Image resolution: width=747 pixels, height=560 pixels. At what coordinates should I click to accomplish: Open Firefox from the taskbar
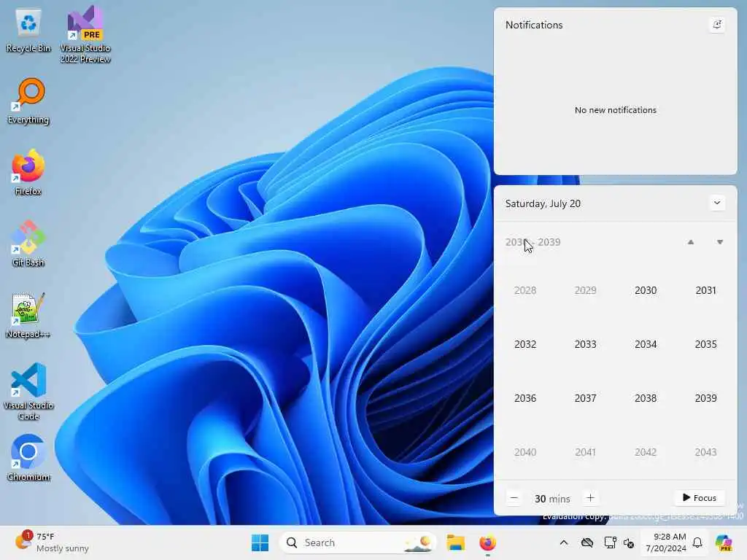[487, 542]
